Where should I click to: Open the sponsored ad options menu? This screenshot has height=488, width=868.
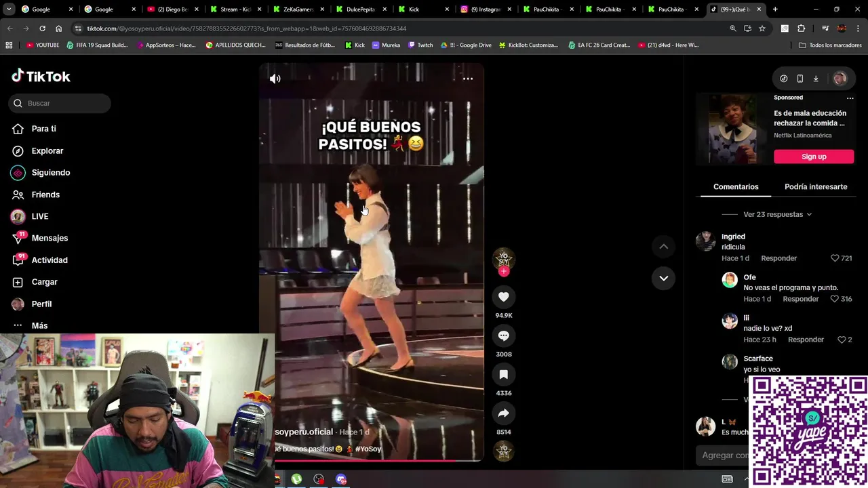point(850,98)
